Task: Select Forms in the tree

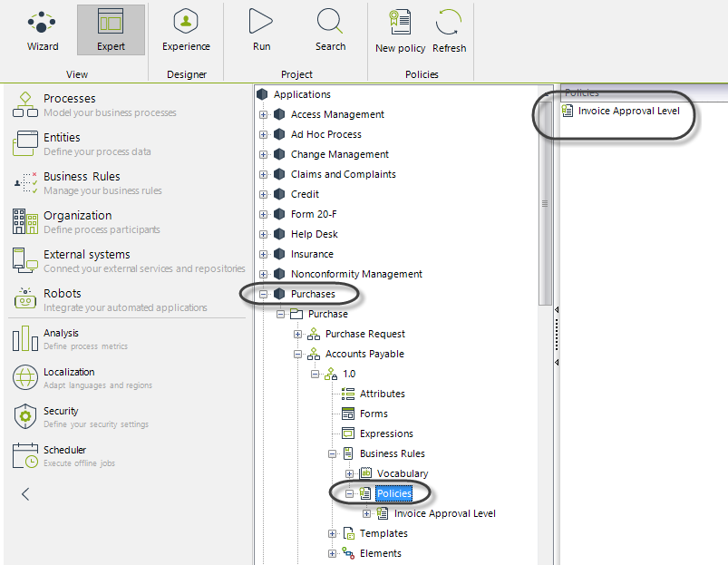Action: click(374, 414)
